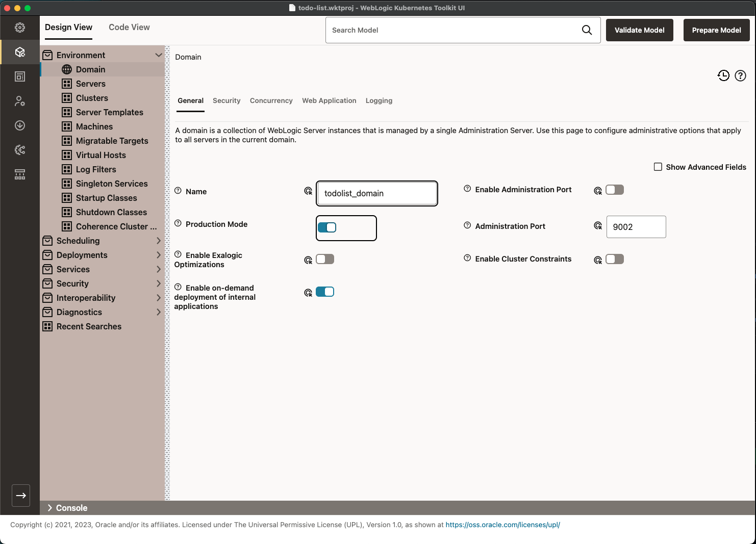Open Startup Classes in the tree

click(102, 198)
